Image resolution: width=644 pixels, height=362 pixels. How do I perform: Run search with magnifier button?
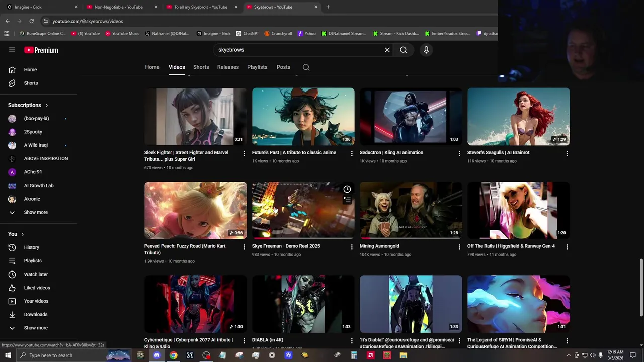(x=404, y=50)
